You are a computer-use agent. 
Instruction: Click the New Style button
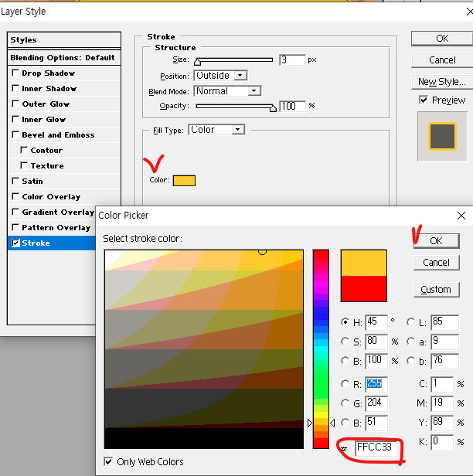(x=442, y=82)
